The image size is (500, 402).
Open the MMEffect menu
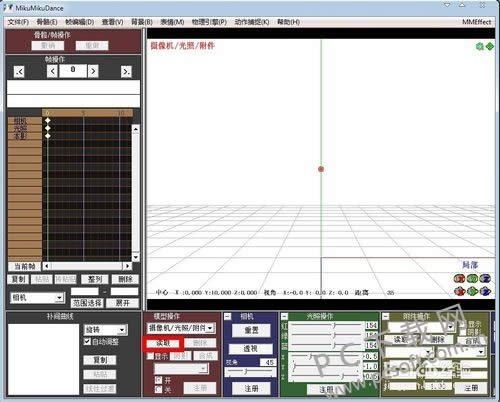point(476,22)
